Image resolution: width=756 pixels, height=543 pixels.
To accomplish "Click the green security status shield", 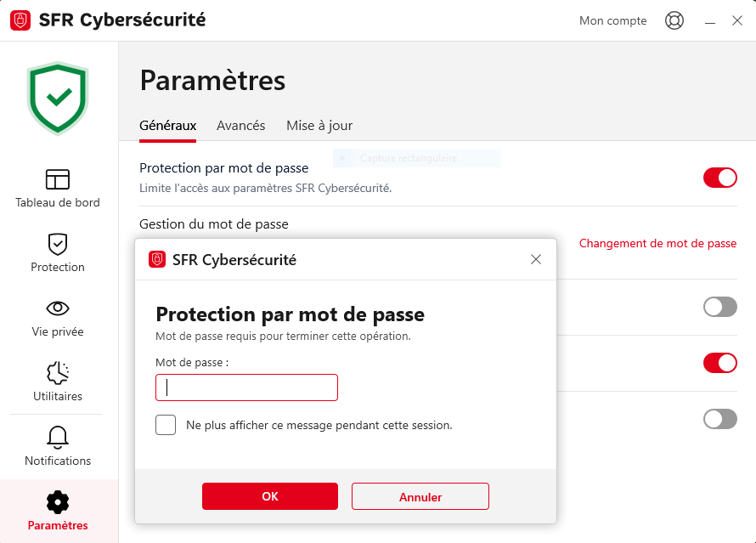I will click(x=58, y=97).
